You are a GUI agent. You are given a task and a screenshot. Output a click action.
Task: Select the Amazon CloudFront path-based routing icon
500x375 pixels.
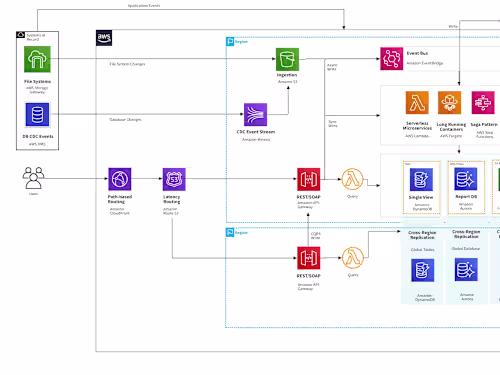[x=120, y=179]
